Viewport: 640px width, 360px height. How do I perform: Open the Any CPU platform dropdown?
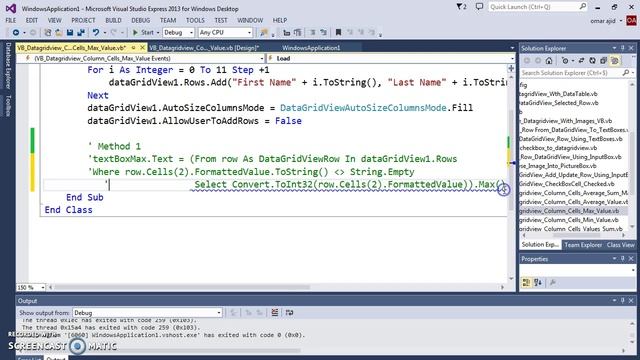(225, 32)
